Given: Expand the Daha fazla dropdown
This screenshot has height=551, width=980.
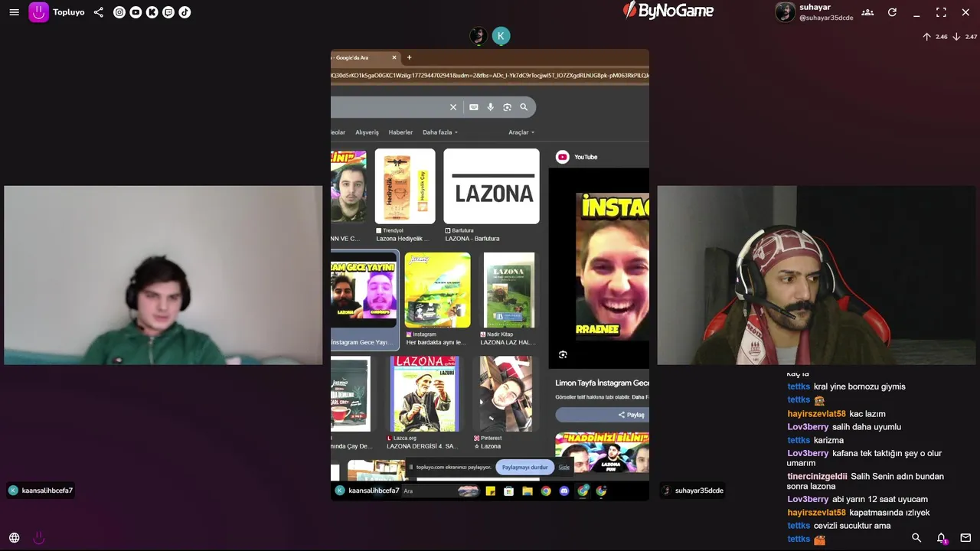Looking at the screenshot, I should [440, 132].
